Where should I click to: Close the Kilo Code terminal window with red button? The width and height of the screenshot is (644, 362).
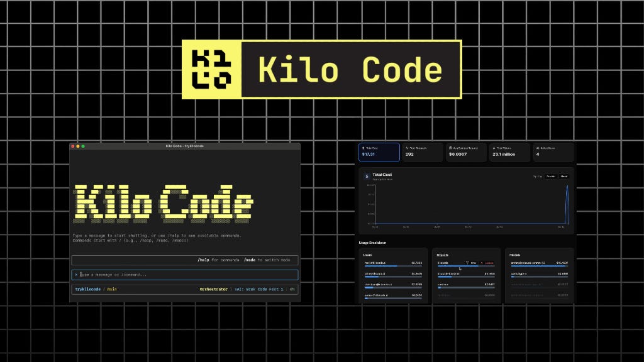73,146
